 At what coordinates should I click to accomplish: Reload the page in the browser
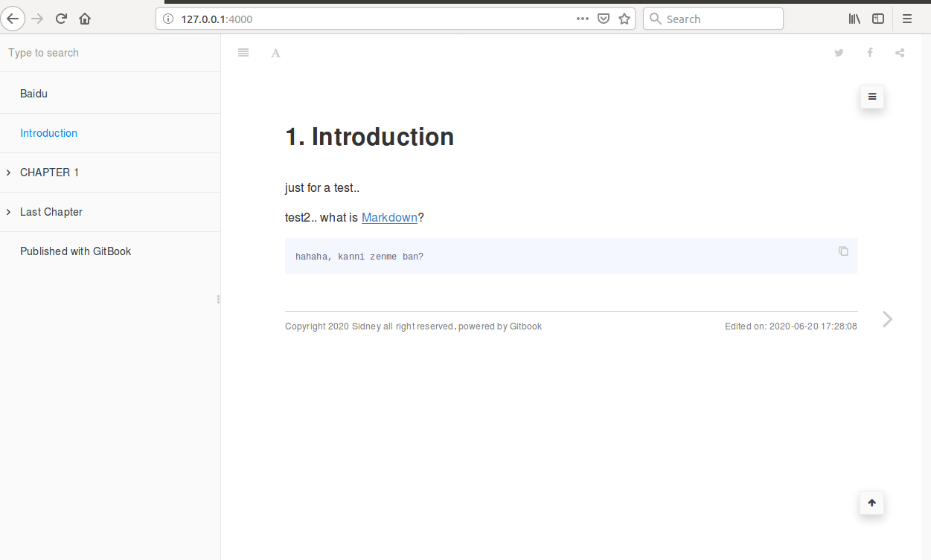(61, 19)
